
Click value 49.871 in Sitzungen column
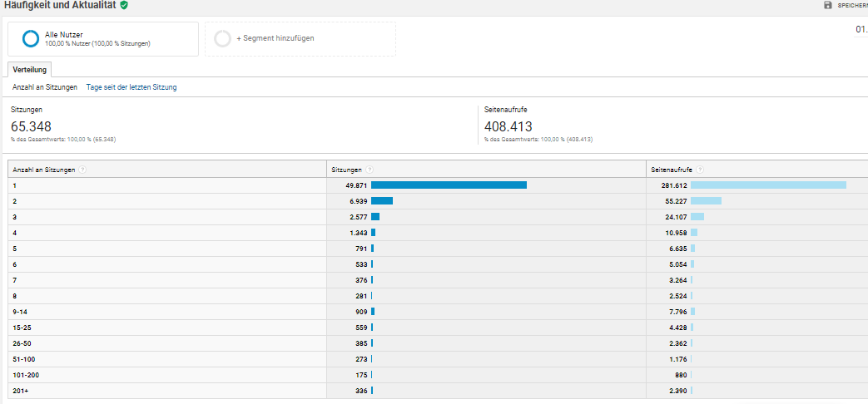pos(356,185)
